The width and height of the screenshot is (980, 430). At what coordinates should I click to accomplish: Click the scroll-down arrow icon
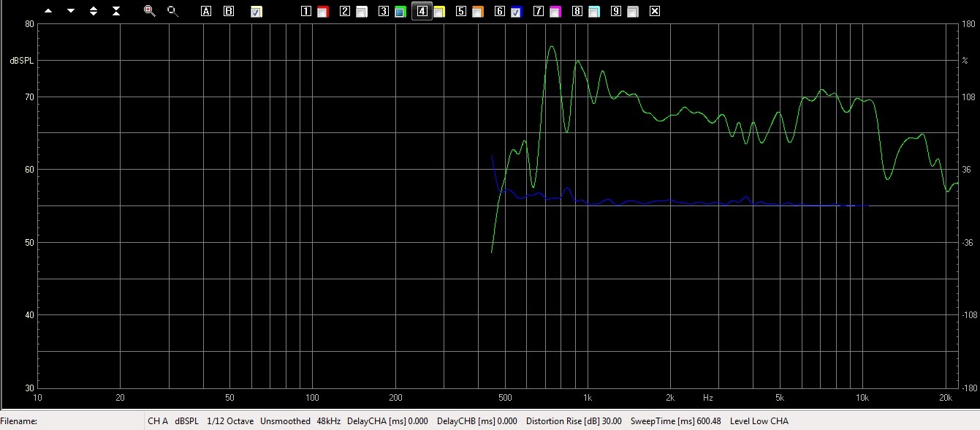coord(71,12)
